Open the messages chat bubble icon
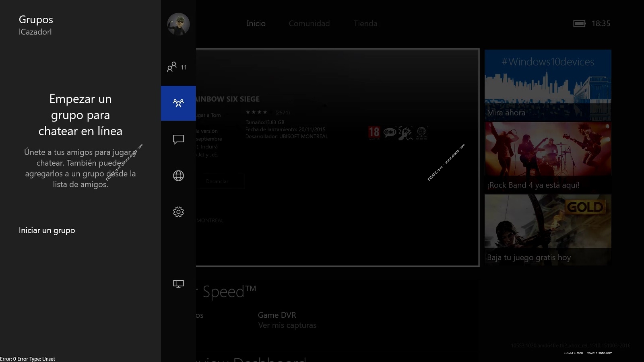 pos(178,139)
